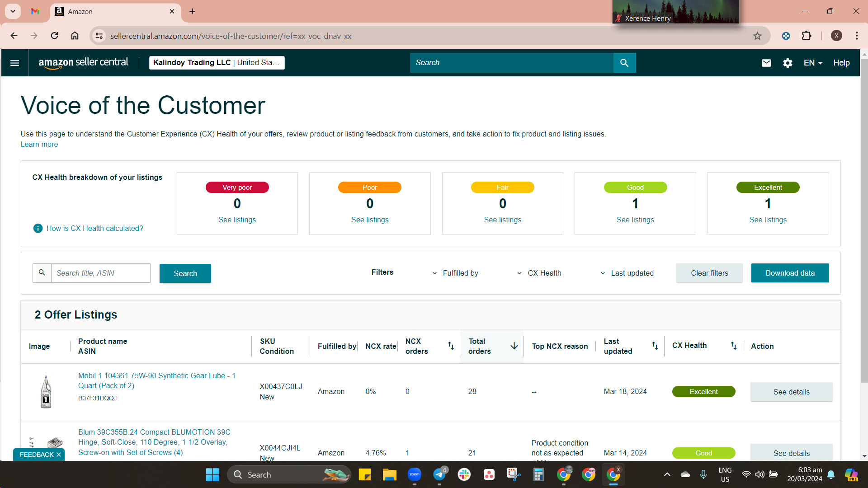Click the Download data button

790,273
